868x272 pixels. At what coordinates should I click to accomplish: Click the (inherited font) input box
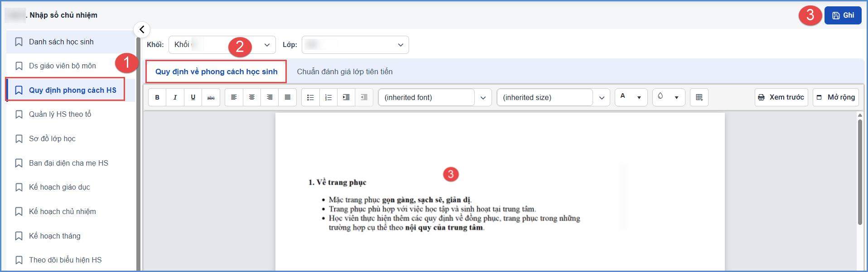426,98
